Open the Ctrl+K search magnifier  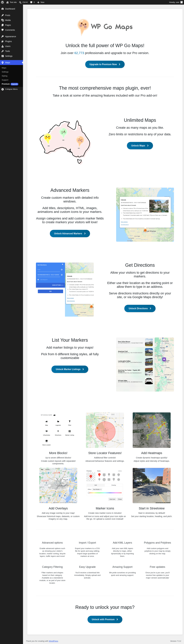click(x=20, y=2)
